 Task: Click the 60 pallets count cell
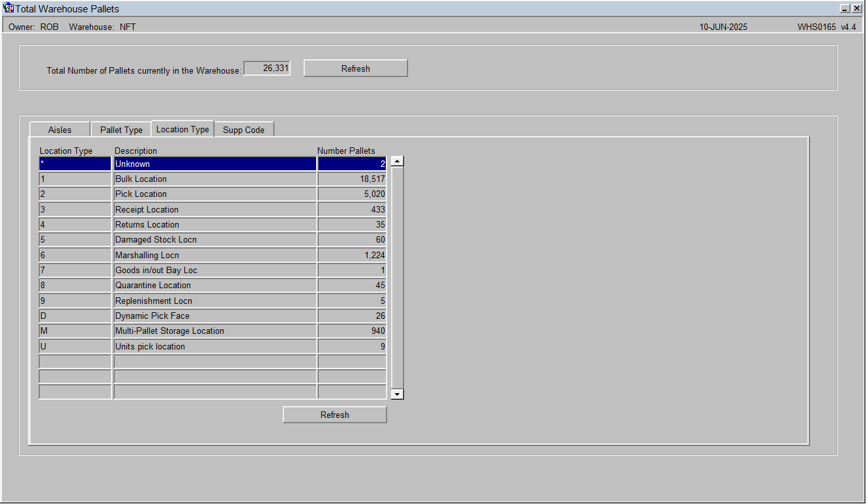coord(352,239)
